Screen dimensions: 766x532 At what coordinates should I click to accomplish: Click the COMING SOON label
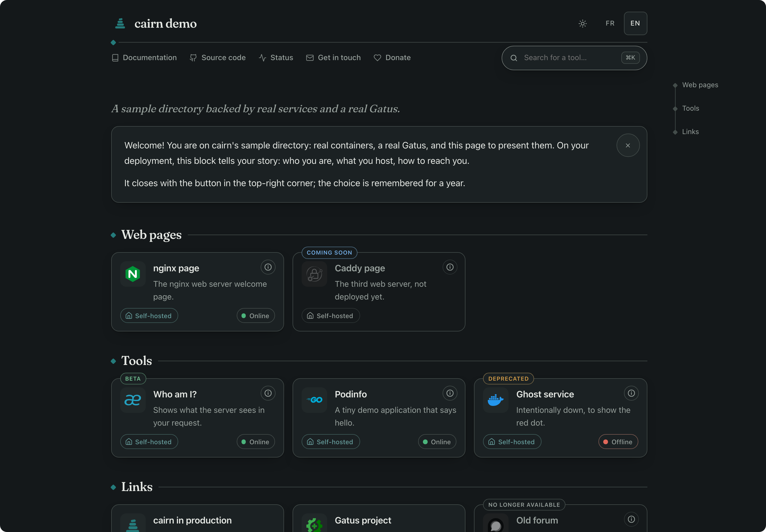pyautogui.click(x=329, y=253)
